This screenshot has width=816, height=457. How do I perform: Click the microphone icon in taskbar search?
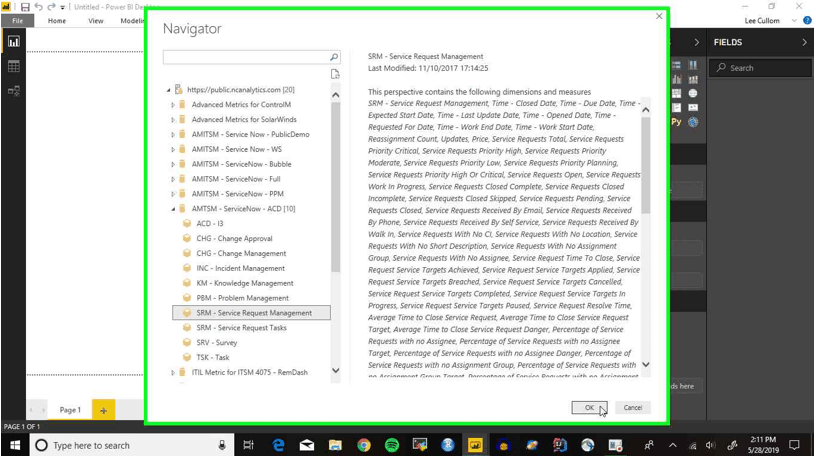click(222, 445)
